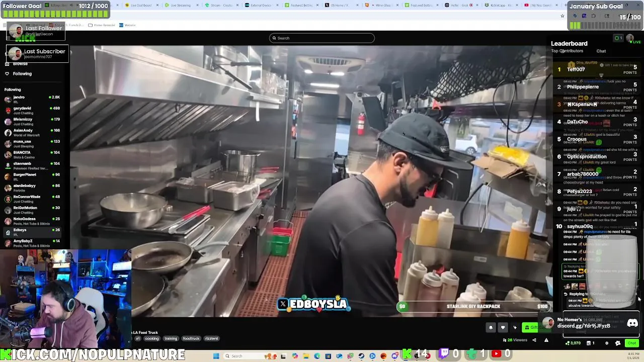Open Edboys' channel in Following list

coord(32,232)
